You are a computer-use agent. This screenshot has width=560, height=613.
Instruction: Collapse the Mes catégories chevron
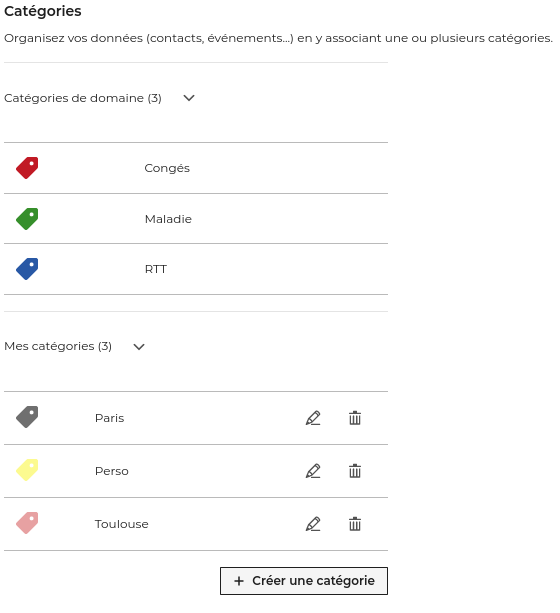[x=139, y=346]
